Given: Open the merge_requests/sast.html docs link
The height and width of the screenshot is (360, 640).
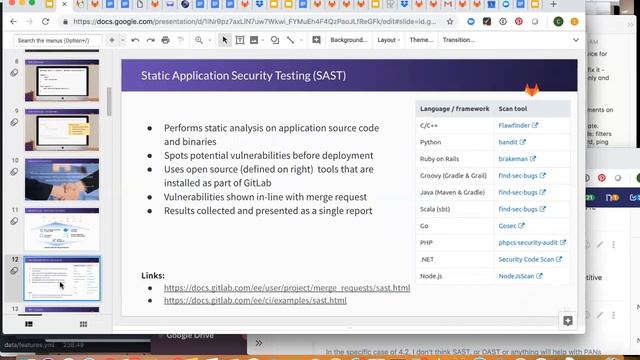Looking at the screenshot, I should [287, 288].
